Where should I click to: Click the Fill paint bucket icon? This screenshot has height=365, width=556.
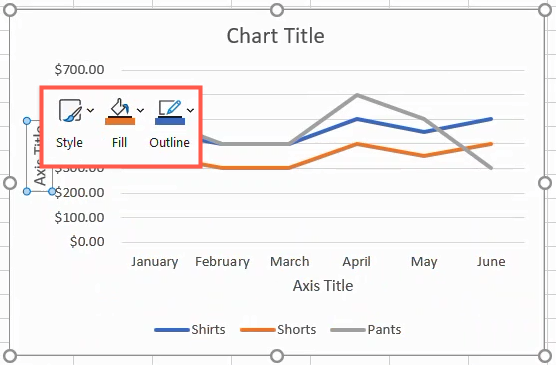pyautogui.click(x=120, y=107)
